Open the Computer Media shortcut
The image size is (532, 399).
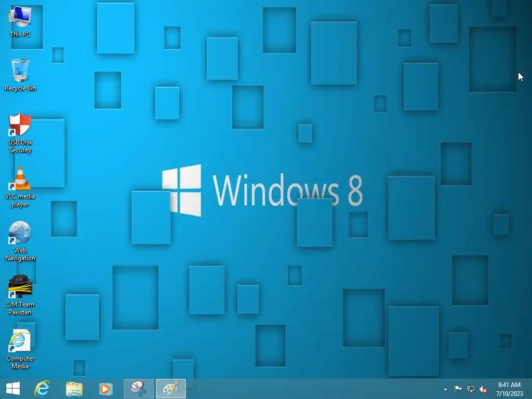tap(20, 349)
